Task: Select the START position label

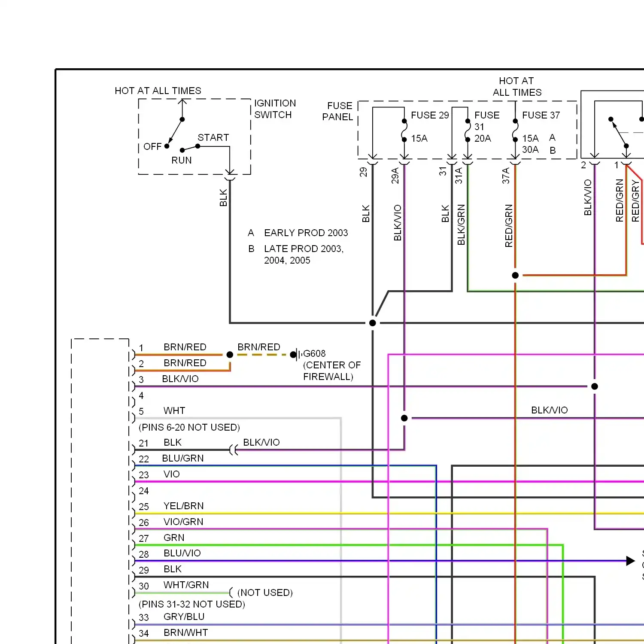Action: (x=213, y=137)
